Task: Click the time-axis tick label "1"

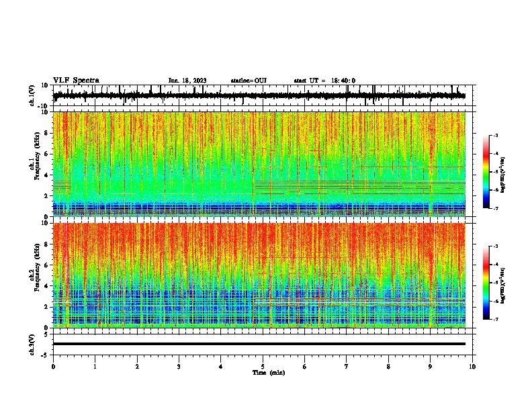Action: click(x=95, y=367)
